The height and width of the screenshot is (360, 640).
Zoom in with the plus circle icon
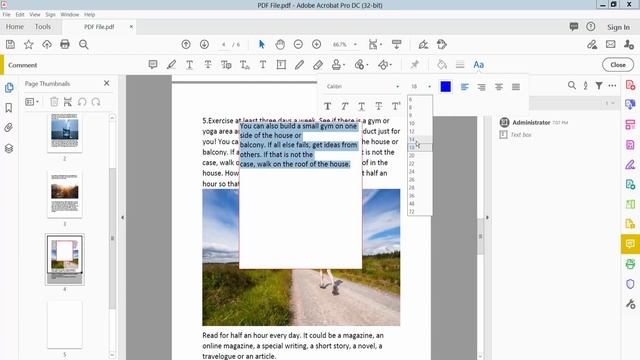[x=316, y=44]
